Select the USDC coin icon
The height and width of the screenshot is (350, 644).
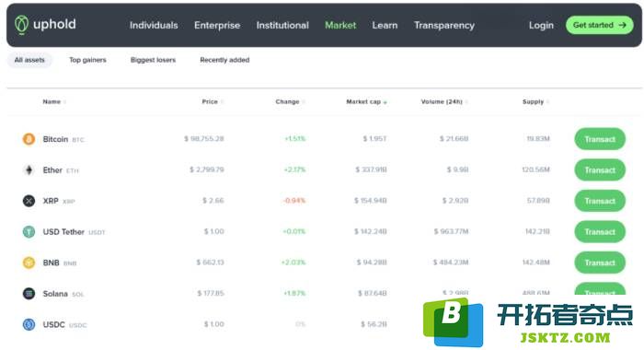(29, 324)
